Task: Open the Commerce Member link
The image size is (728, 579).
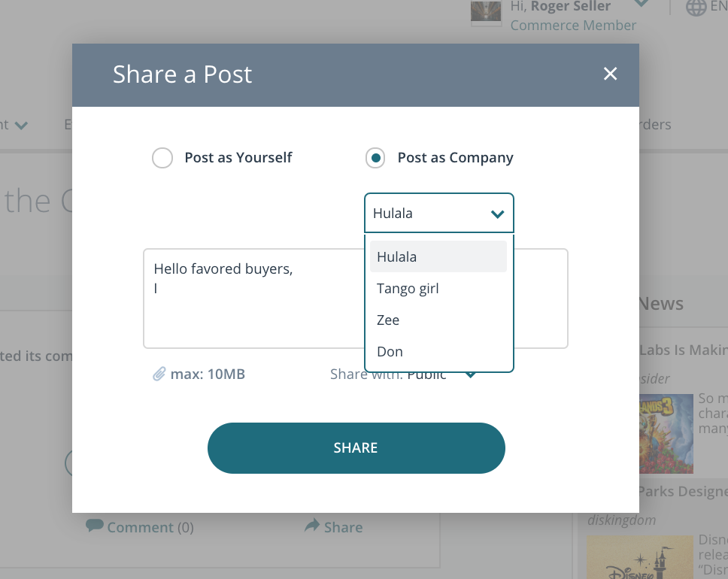Action: (x=573, y=25)
